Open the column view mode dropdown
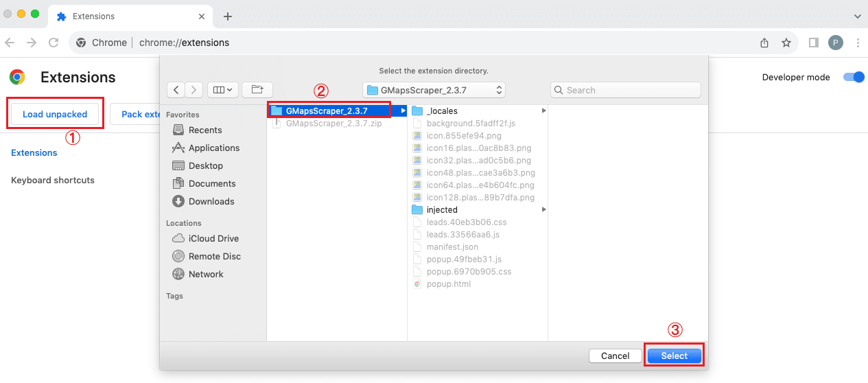Viewport: 868px width, 383px height. tap(222, 90)
